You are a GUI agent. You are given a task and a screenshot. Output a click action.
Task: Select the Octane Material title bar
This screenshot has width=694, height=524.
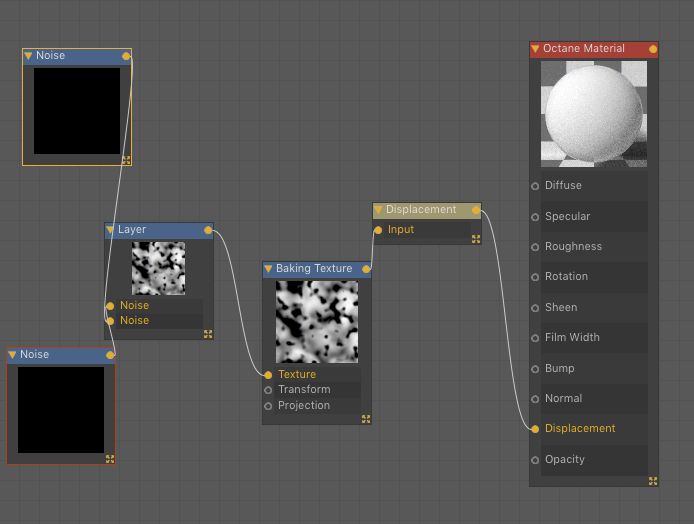[x=594, y=49]
